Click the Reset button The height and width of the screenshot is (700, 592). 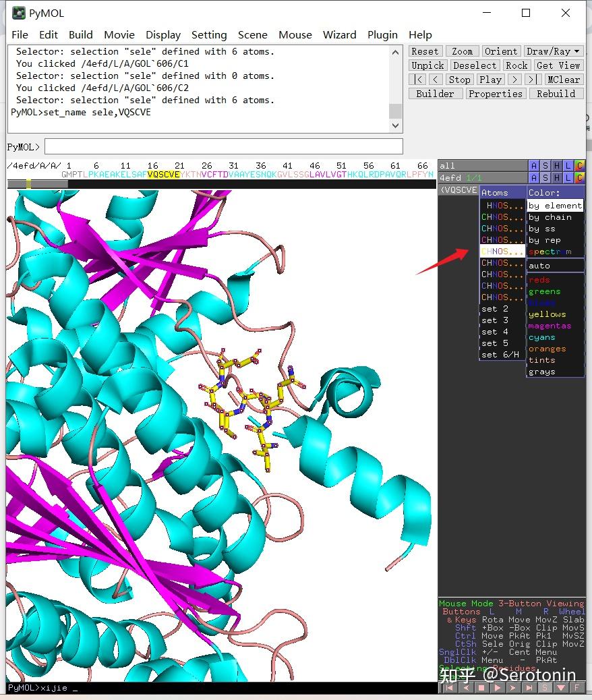pos(425,51)
